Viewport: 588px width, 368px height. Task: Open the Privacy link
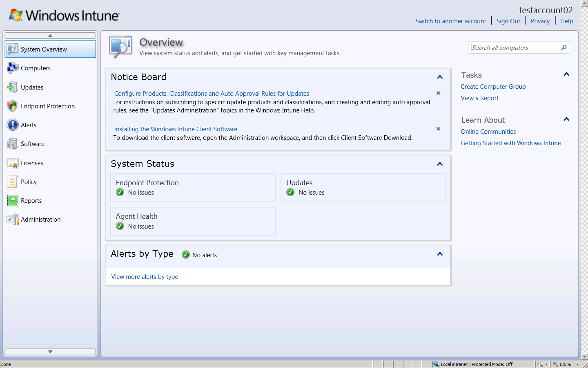[x=540, y=21]
